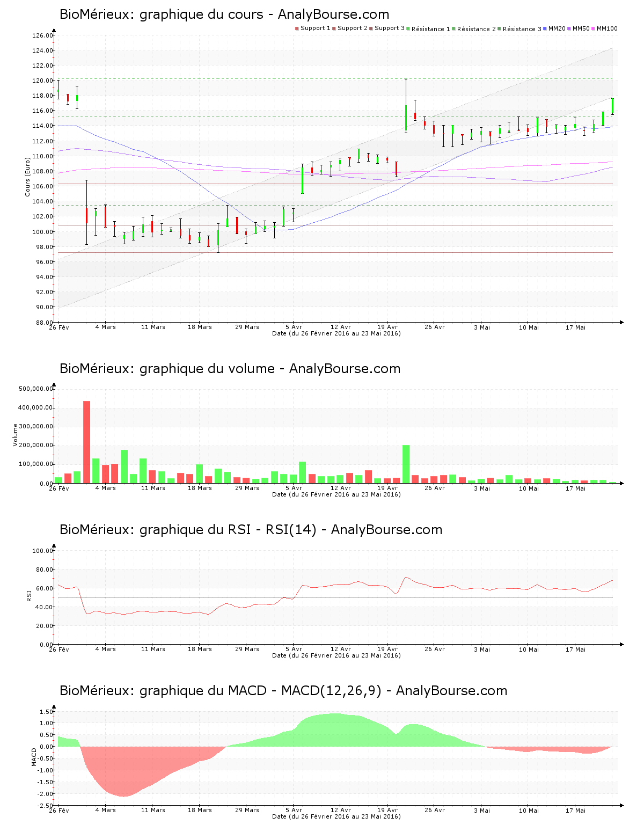644x832 pixels.
Task: Click the 'Volume' y-axis label
Action: click(x=15, y=435)
